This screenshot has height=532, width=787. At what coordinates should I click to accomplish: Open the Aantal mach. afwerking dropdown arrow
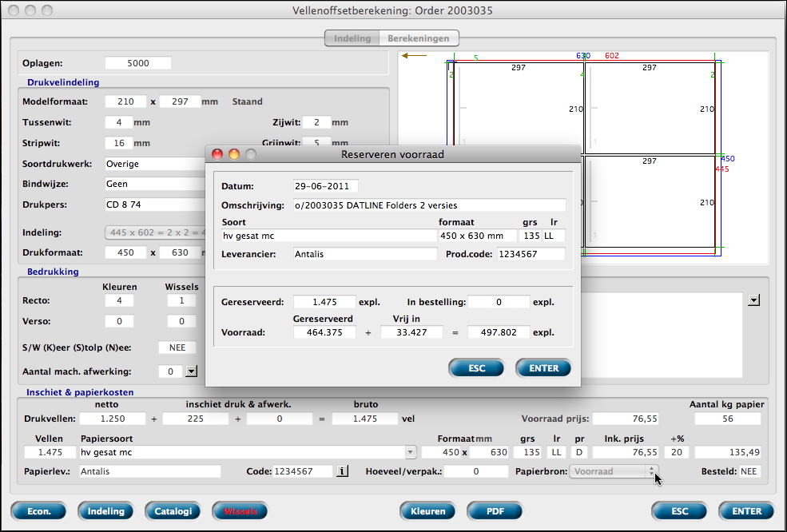point(191,371)
